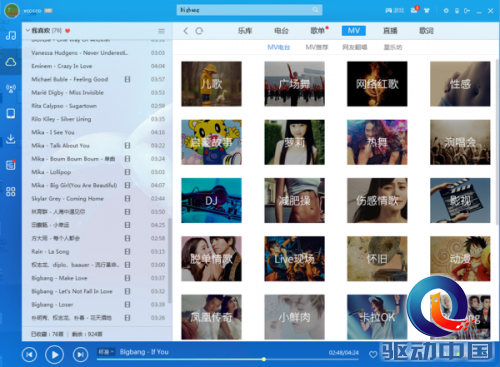Click the user avatar picture
500x367 pixels.
tap(12, 10)
